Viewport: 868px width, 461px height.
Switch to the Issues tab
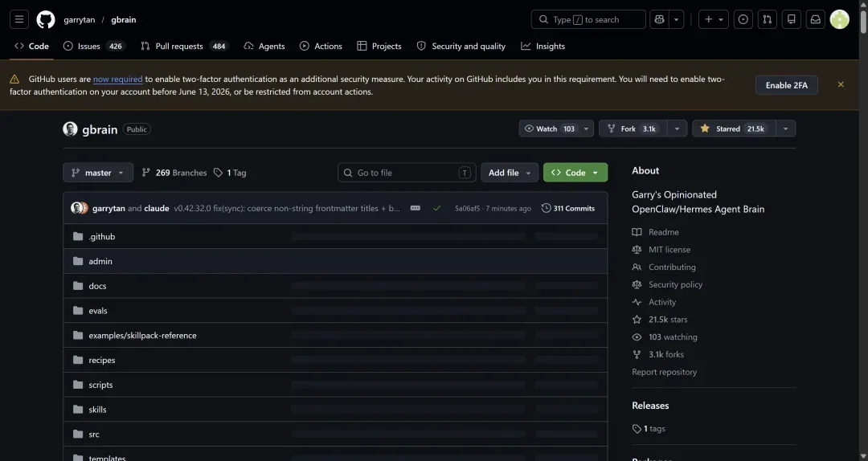pos(94,46)
